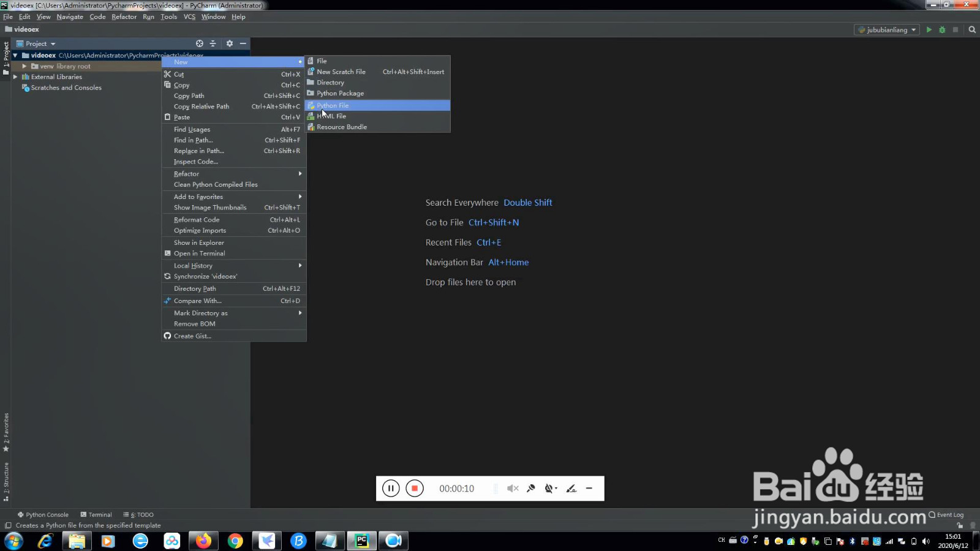The width and height of the screenshot is (980, 551).
Task: Click scroll from source target icon
Action: pos(199,43)
